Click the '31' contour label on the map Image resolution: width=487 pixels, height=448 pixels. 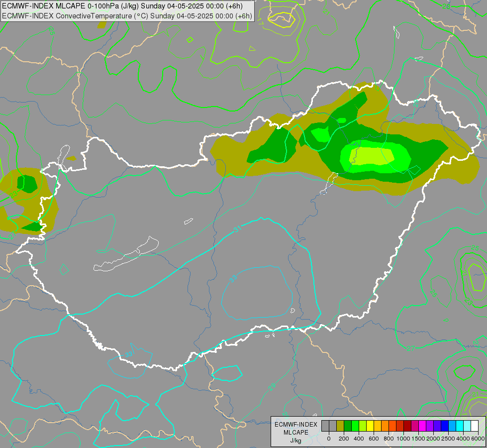(237, 229)
